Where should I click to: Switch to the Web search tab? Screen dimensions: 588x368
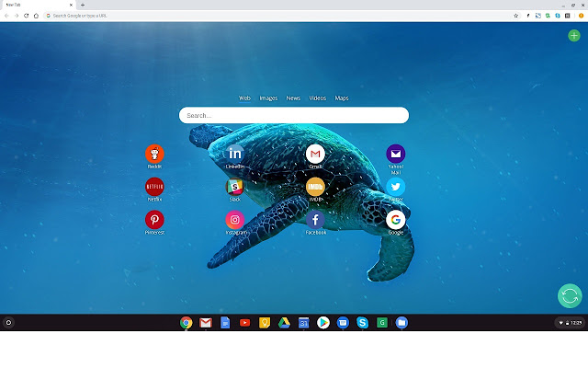click(244, 98)
